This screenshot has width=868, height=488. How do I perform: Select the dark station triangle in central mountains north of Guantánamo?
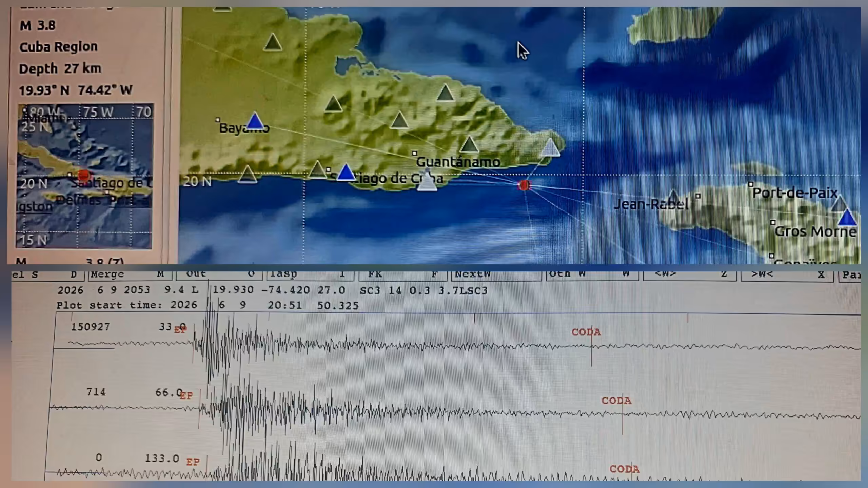point(399,120)
